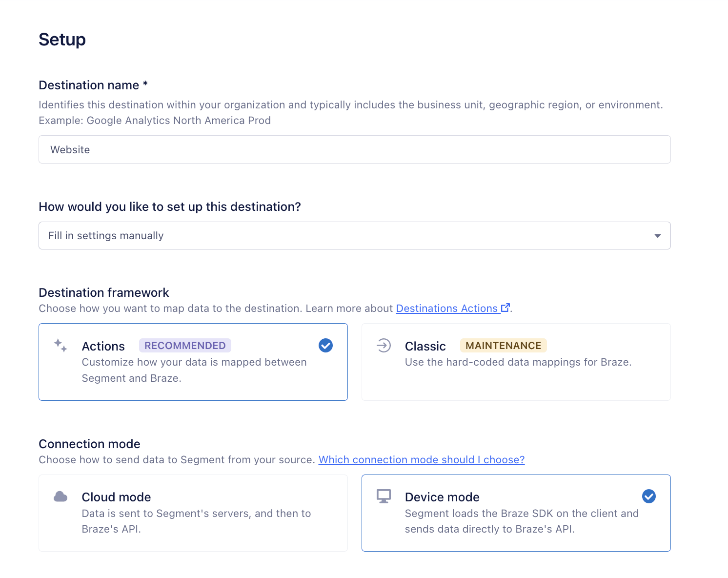Click the cloud icon for Cloud mode
The height and width of the screenshot is (578, 728).
tap(61, 497)
